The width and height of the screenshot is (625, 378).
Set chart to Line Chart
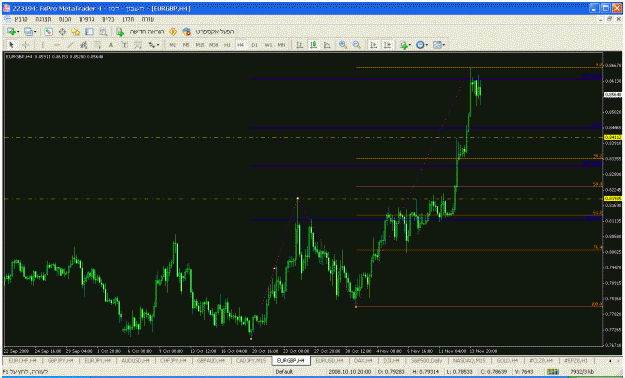point(327,45)
